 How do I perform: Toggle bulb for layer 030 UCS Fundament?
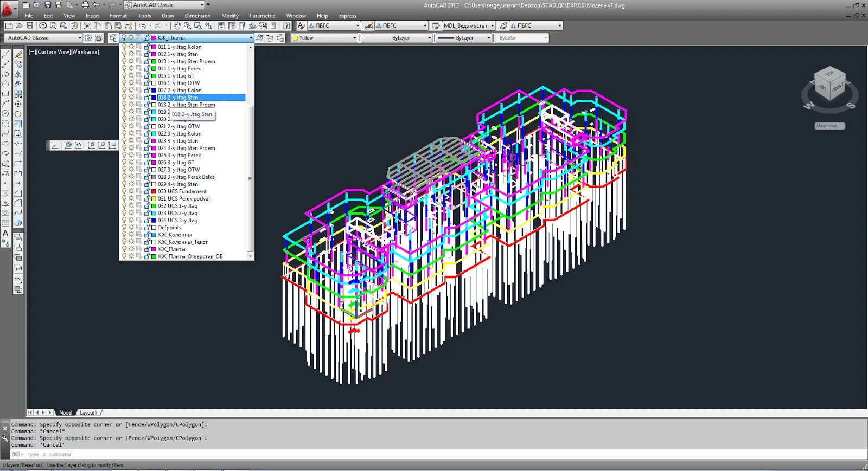click(124, 191)
